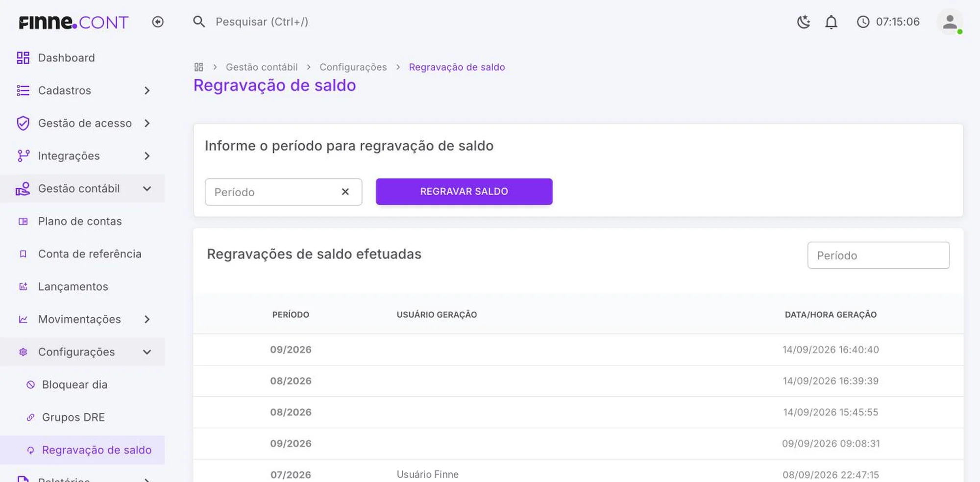The width and height of the screenshot is (980, 482).
Task: Click the Gestão contábil hand-coin icon
Action: tap(23, 189)
